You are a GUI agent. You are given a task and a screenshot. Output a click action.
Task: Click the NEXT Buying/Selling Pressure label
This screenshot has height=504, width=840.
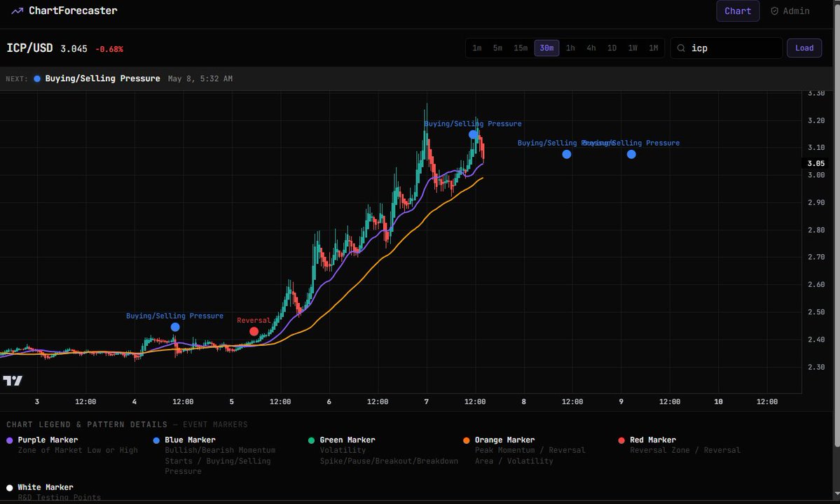(x=102, y=78)
